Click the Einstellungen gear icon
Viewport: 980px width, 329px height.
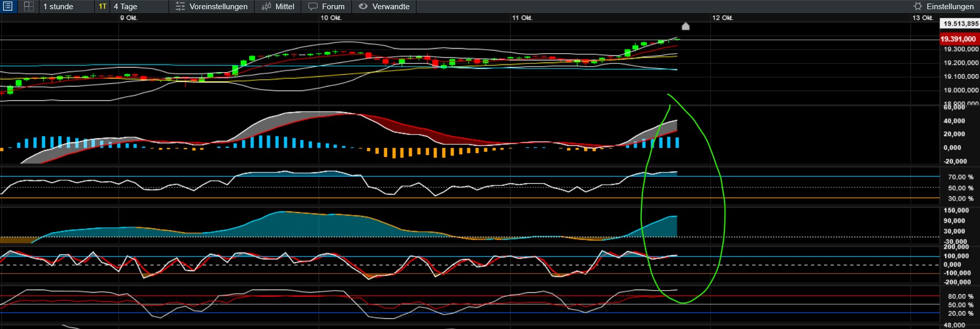coord(918,7)
